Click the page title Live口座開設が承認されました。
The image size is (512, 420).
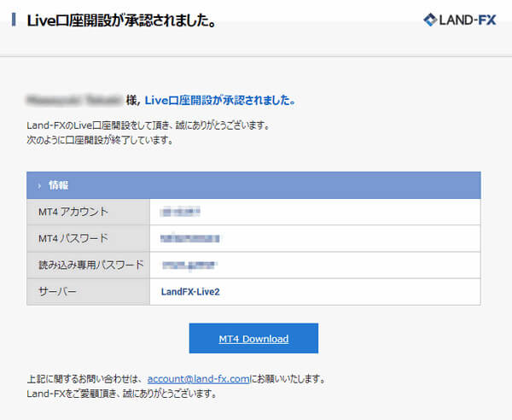coord(121,20)
